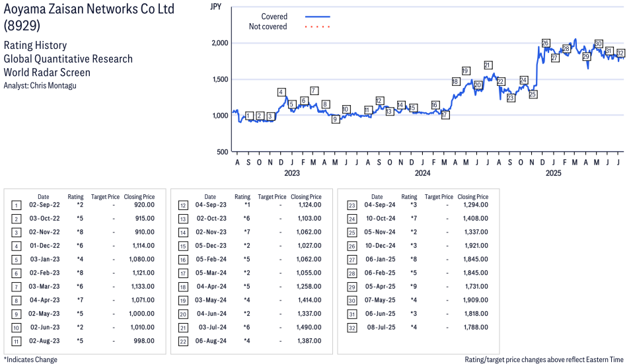Image resolution: width=631 pixels, height=364 pixels.
Task: Click chart marker 21 on the chart
Action: (x=488, y=65)
